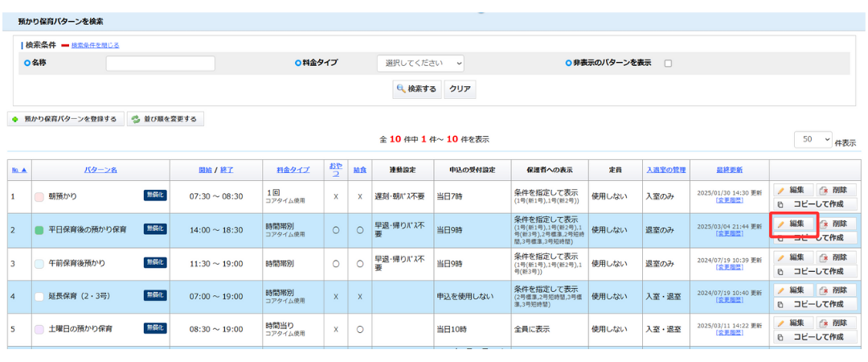The image size is (868, 362).
Task: Edit the 平日保育後の預かり保育 pattern
Action: [793, 224]
